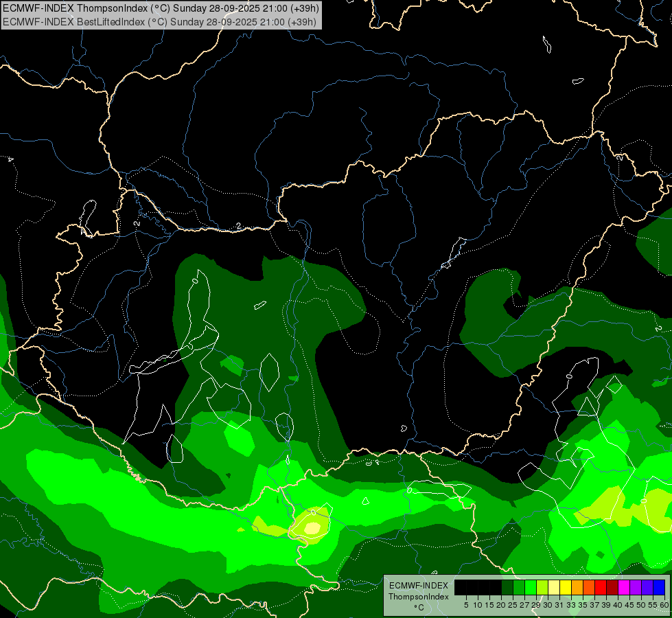Image resolution: width=672 pixels, height=618 pixels.
Task: Click the legend tick label 55
Action: coord(652,605)
